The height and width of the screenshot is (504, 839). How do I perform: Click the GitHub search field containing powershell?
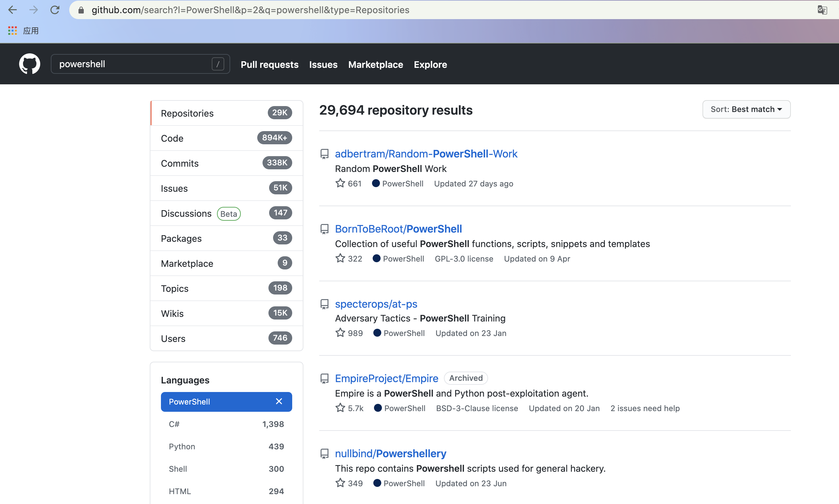pos(133,64)
